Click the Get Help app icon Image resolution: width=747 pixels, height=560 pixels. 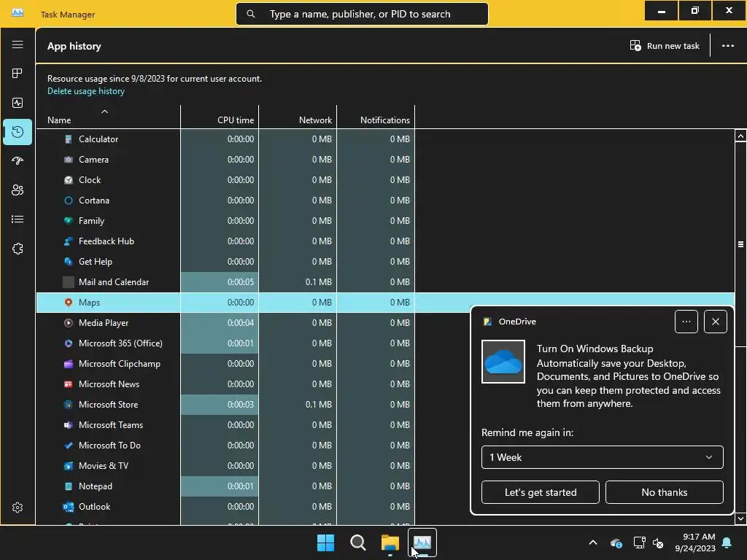coord(69,262)
